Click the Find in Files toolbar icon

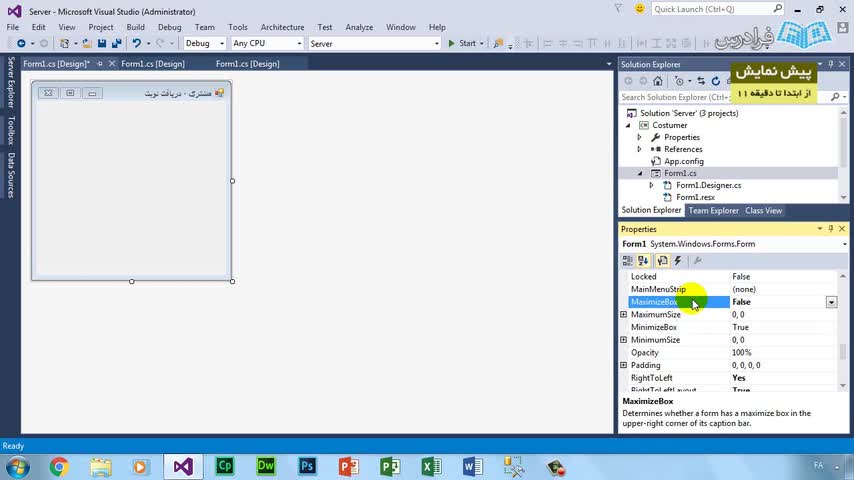pos(498,43)
